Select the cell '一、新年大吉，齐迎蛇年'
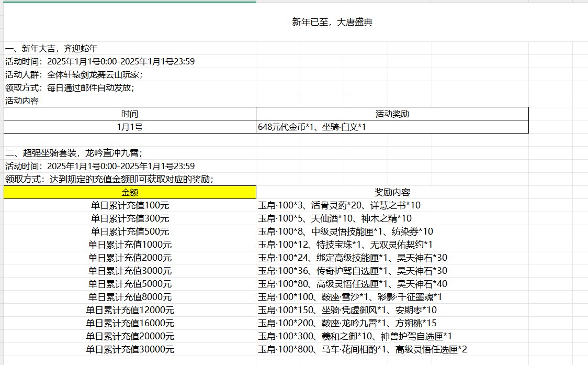Viewport: 588px width, 365px height. pos(51,48)
